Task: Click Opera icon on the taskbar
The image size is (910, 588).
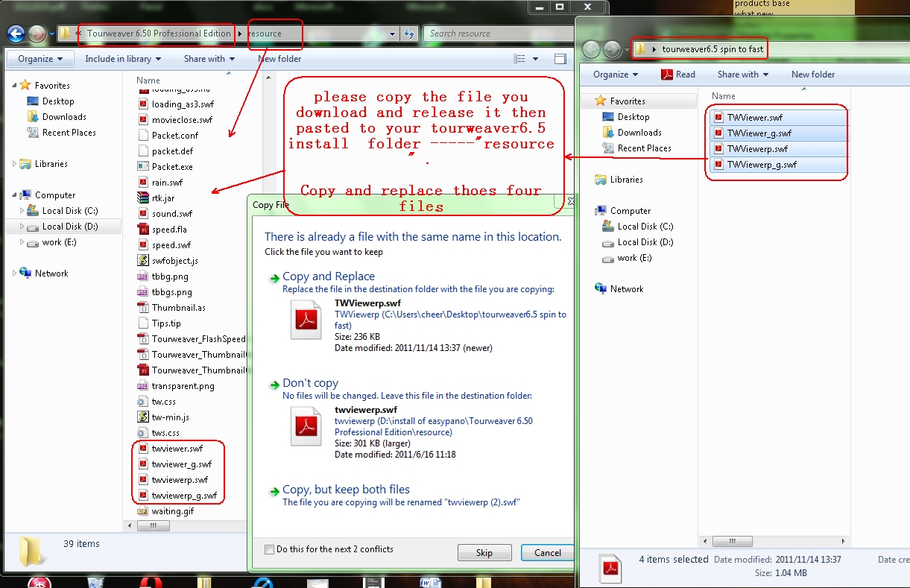Action: [151, 582]
